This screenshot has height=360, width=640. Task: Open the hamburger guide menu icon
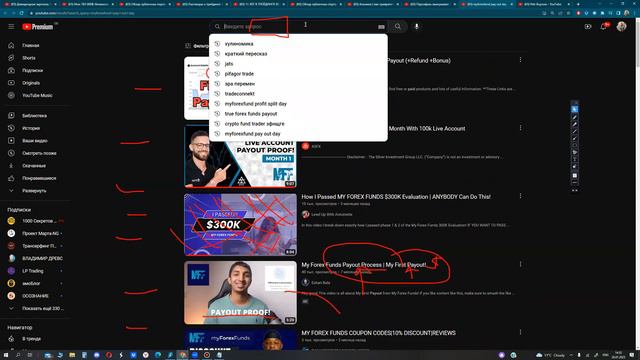(x=11, y=27)
